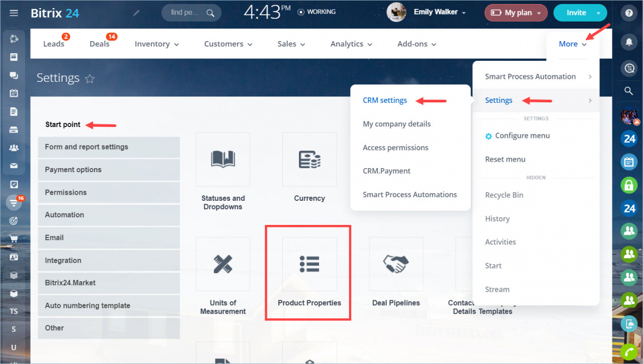Open the hamburger main menu
The image size is (643, 364).
[x=14, y=13]
